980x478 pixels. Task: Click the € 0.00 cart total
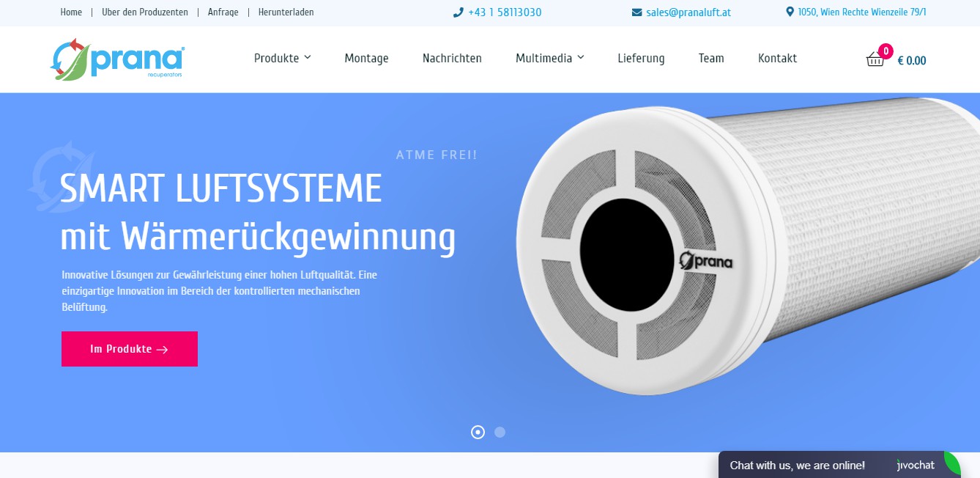click(x=912, y=61)
